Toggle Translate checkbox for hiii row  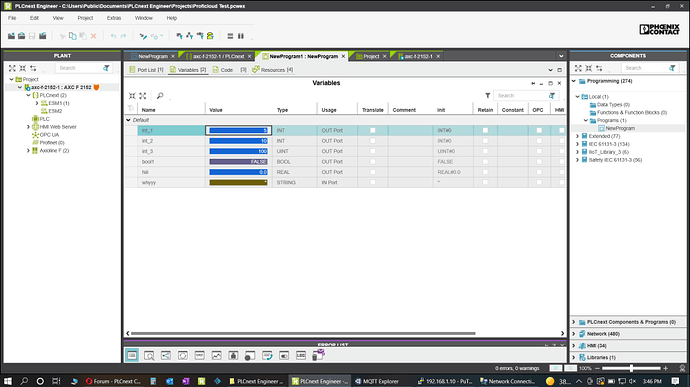[373, 172]
